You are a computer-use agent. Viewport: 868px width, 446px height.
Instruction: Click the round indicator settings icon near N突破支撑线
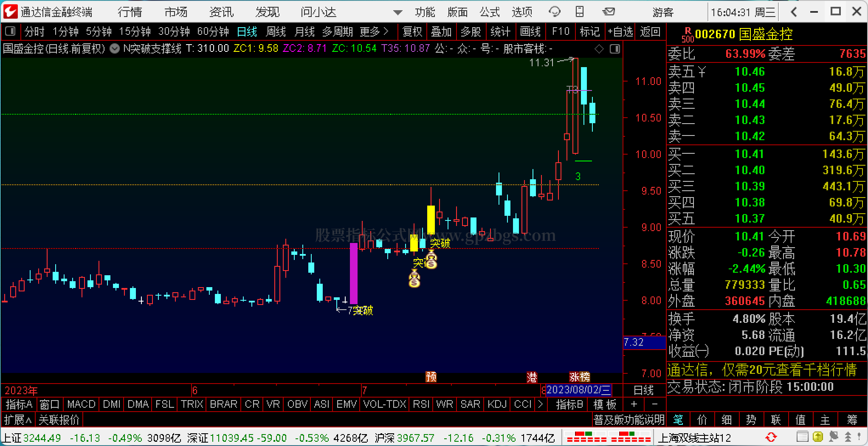tap(115, 48)
